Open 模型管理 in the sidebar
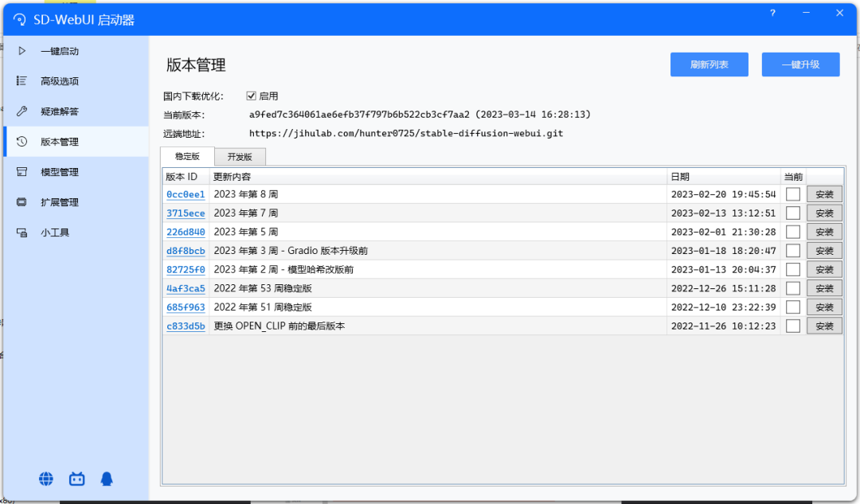The height and width of the screenshot is (504, 860). (x=76, y=172)
